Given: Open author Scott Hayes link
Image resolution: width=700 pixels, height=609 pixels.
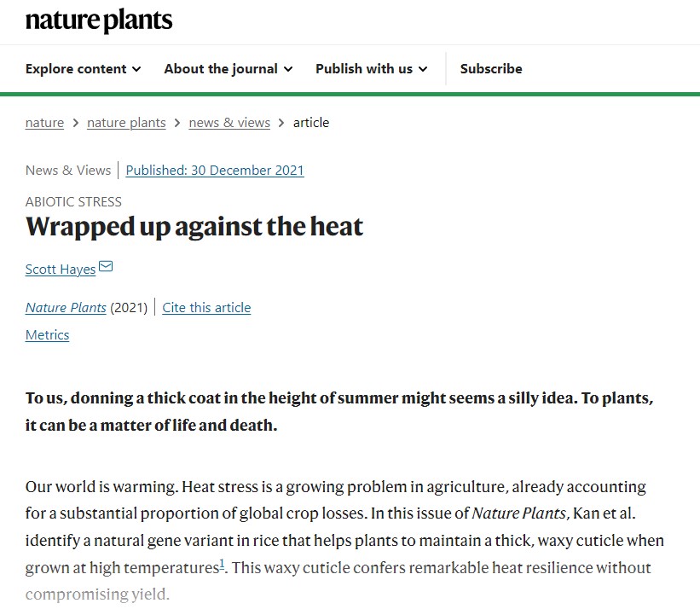Looking at the screenshot, I should [x=61, y=270].
